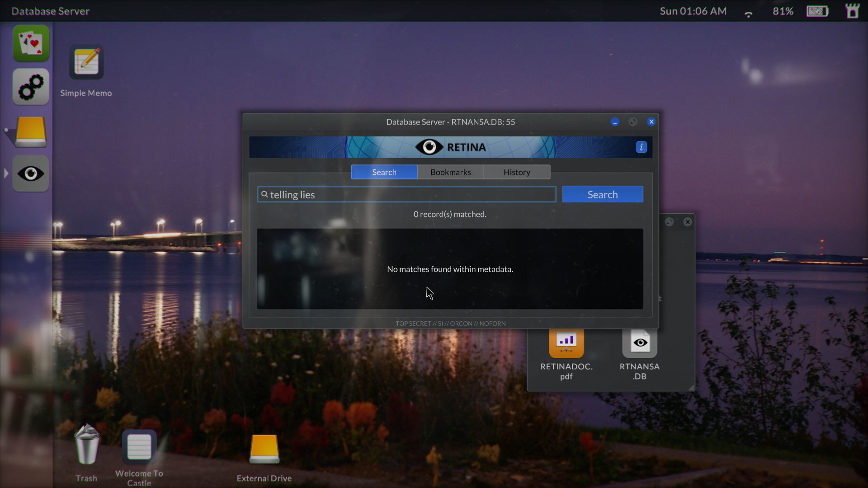Click the Retina info icon

(641, 147)
